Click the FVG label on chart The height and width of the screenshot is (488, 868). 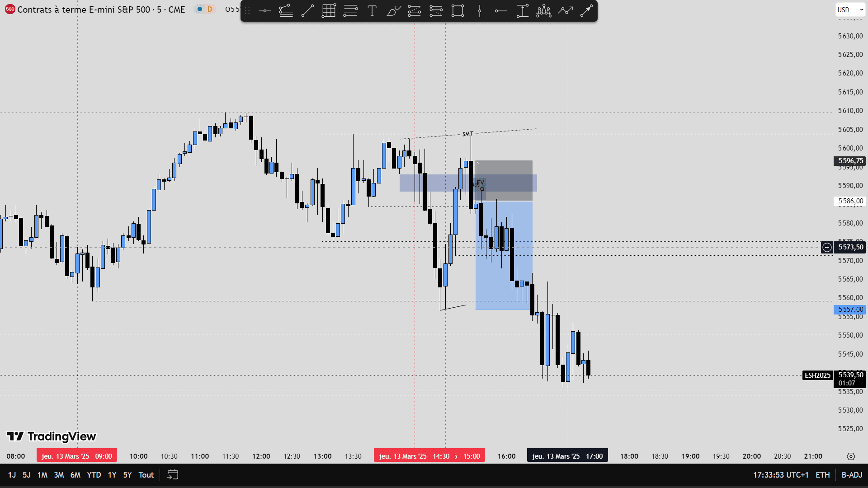point(481,185)
